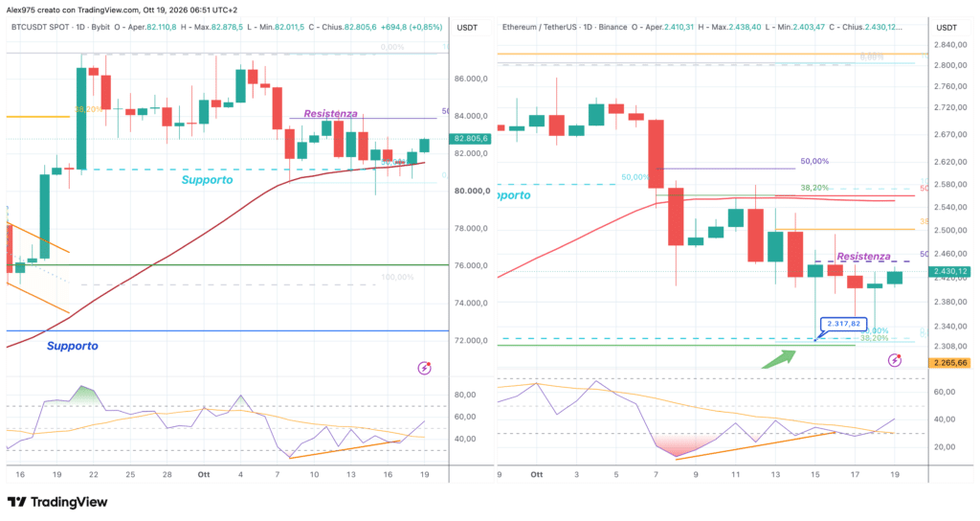980x521 pixels.
Task: Select the cyan Supporto label in the BTC chart
Action: [x=207, y=179]
